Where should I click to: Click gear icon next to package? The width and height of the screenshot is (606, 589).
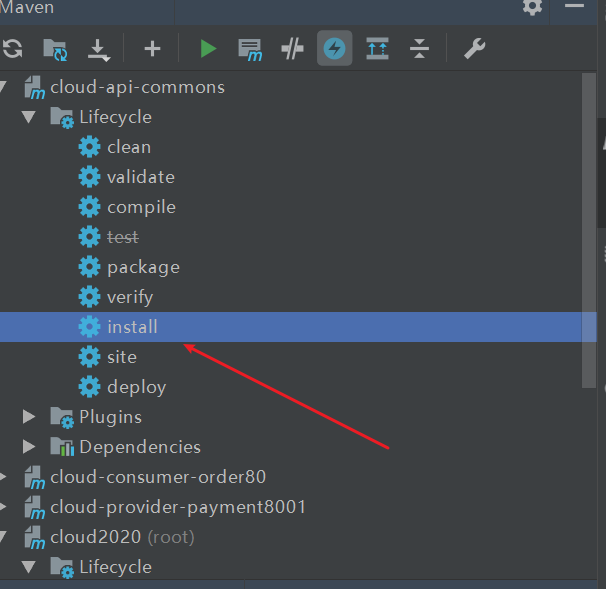[x=89, y=267]
